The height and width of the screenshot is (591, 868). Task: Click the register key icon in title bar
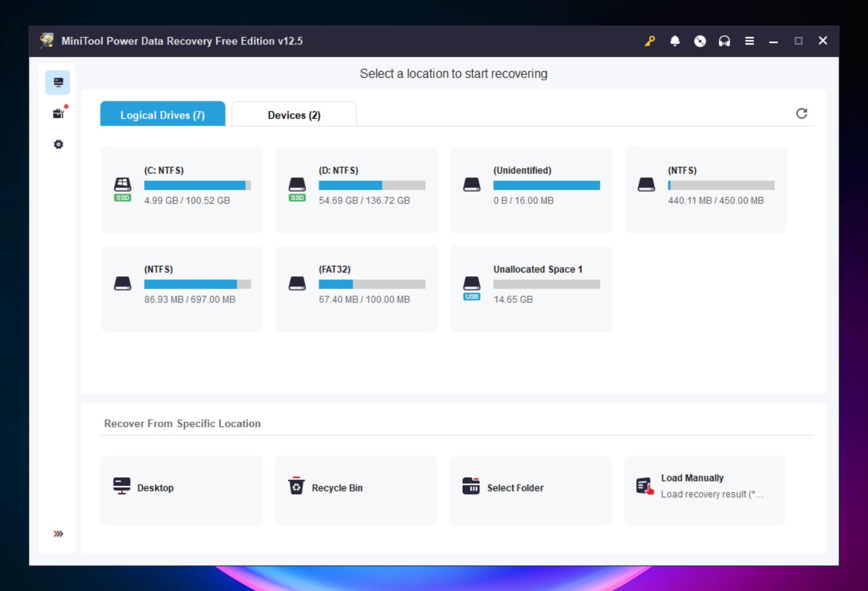pyautogui.click(x=650, y=41)
